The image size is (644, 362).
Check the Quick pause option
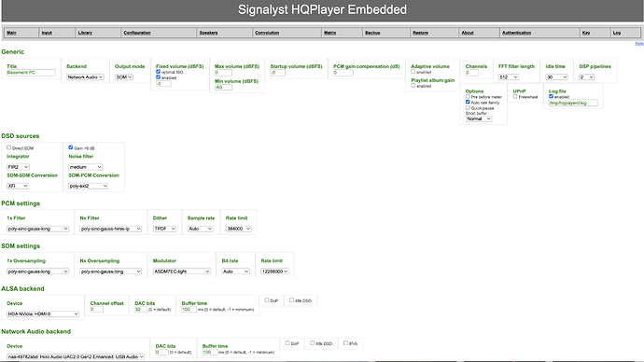tap(468, 107)
